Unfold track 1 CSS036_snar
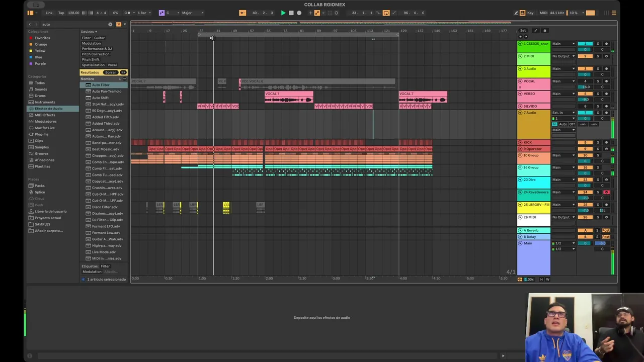Screen dimensions: 644x362 (x=520, y=44)
